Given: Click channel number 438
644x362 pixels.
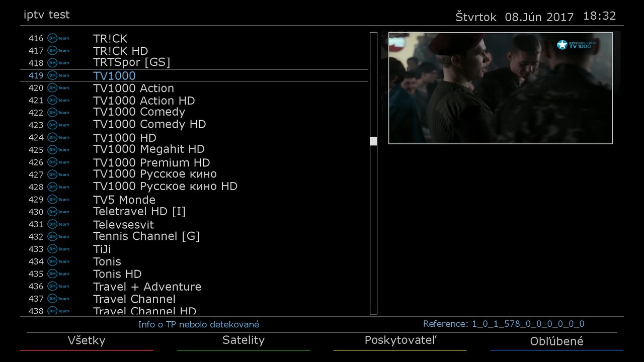Looking at the screenshot, I should click(x=36, y=311).
